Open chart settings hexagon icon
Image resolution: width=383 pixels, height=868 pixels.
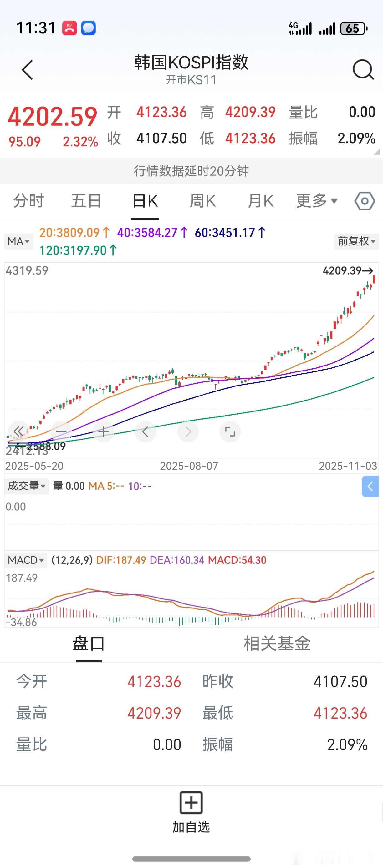click(x=365, y=201)
